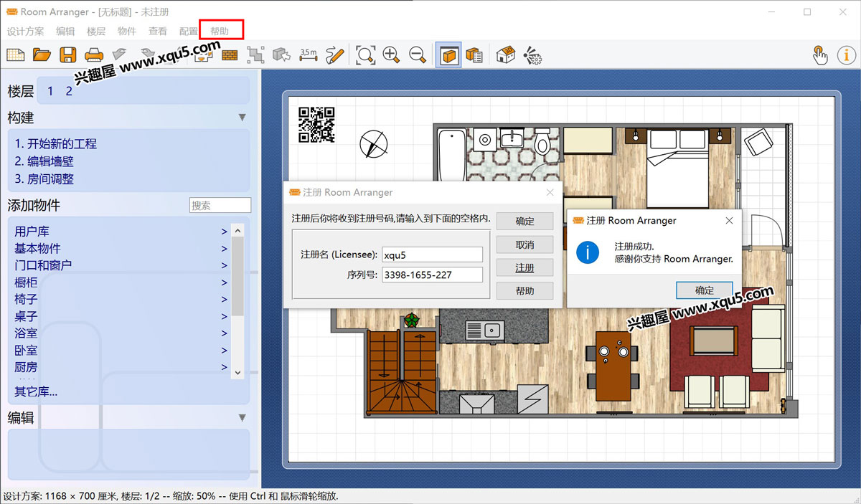The image size is (861, 504).
Task: Click the object list scrollbar up arrow
Action: (238, 230)
